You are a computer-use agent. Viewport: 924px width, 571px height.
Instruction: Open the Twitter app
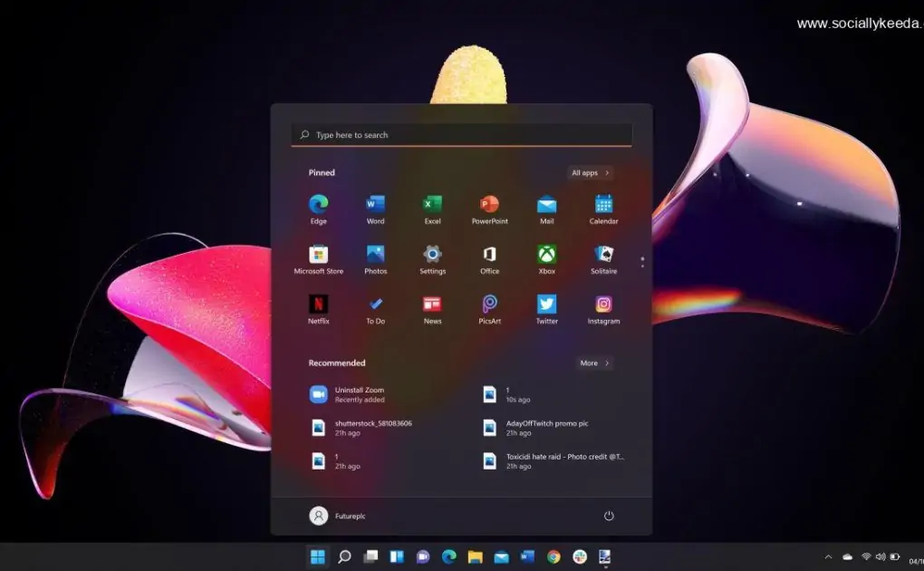(547, 310)
